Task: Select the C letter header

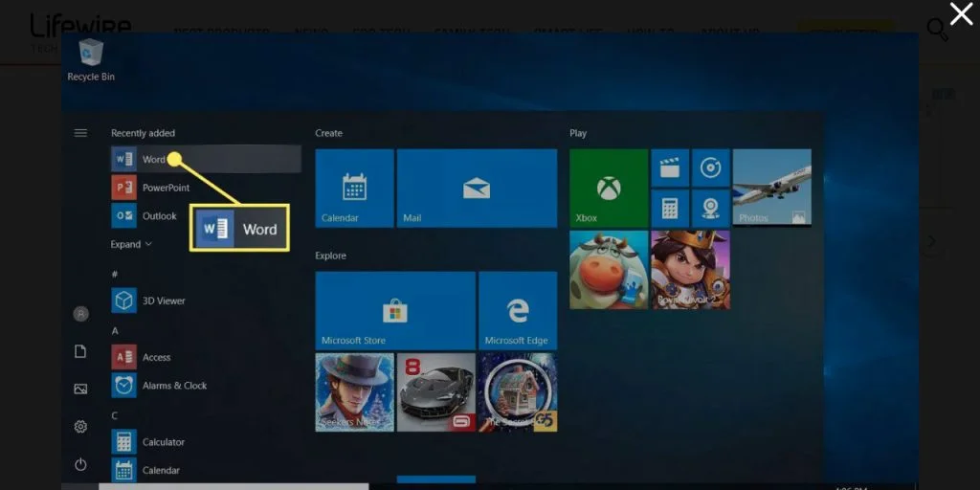Action: pos(115,415)
